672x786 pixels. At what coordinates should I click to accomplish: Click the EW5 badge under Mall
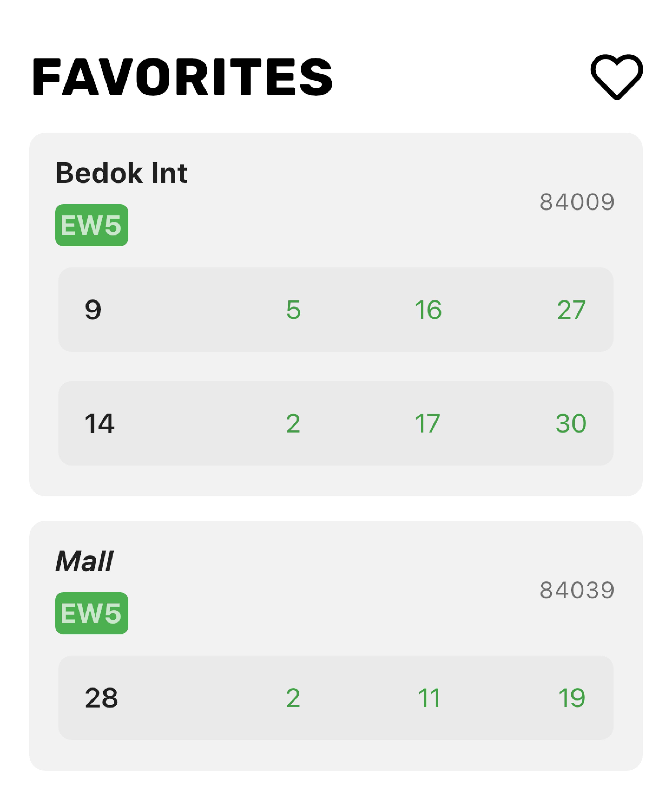(91, 613)
